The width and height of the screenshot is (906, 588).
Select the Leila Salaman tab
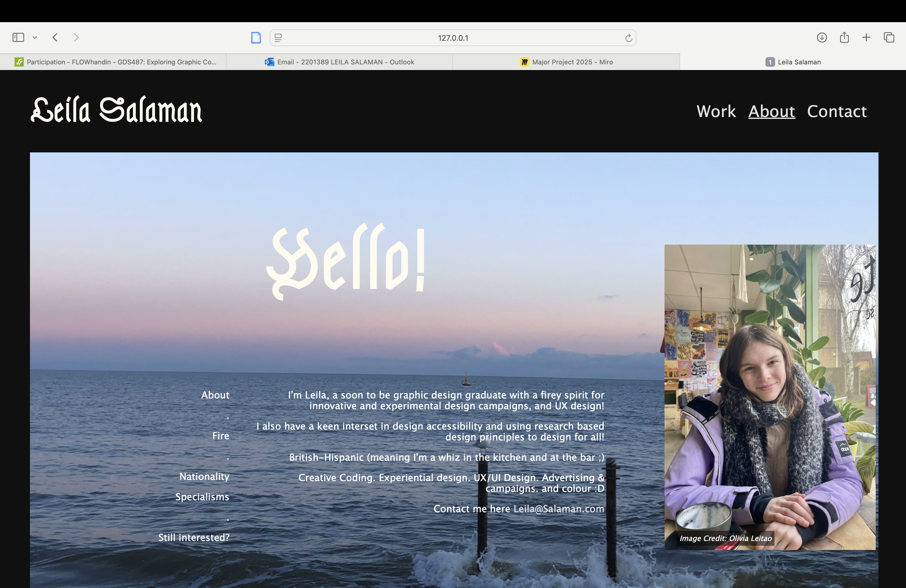[793, 62]
